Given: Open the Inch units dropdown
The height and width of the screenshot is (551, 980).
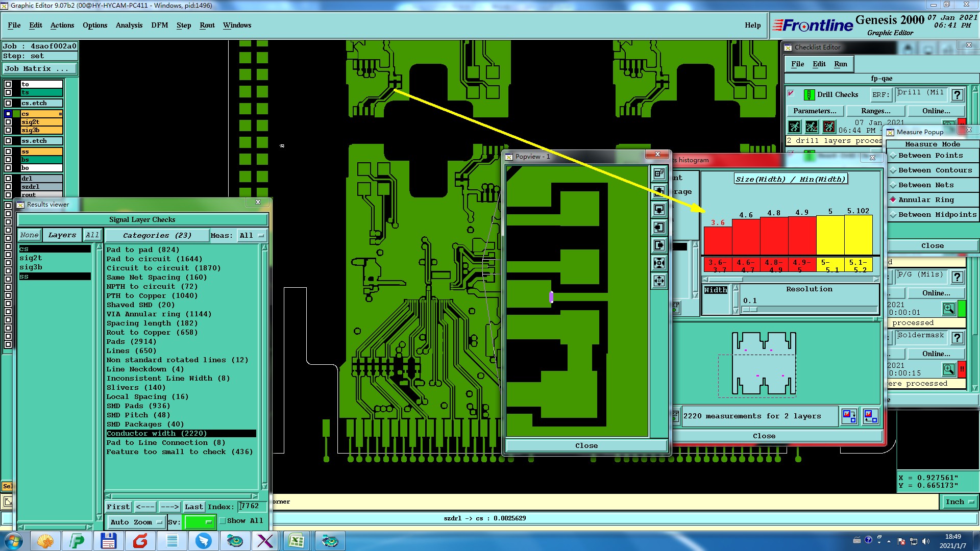Looking at the screenshot, I should pyautogui.click(x=960, y=502).
